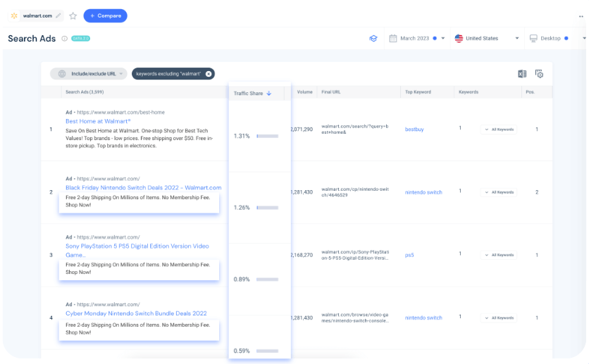The image size is (589, 364).
Task: Expand All Keywords for the bestbuy row
Action: pyautogui.click(x=499, y=130)
